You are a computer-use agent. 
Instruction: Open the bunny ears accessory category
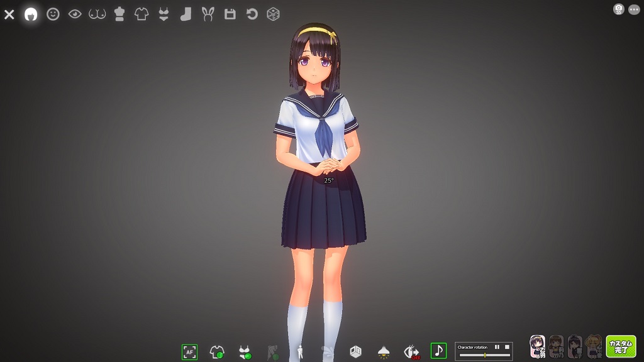(208, 14)
